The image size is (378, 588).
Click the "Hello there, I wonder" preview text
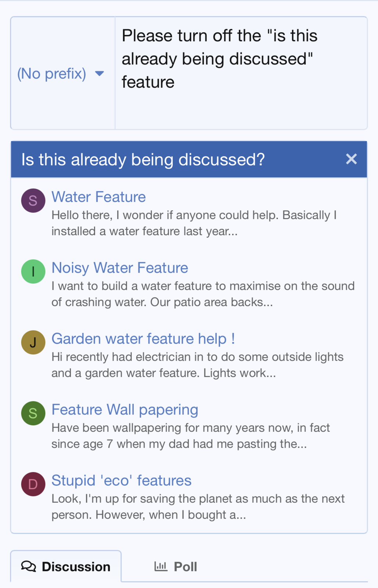point(194,223)
